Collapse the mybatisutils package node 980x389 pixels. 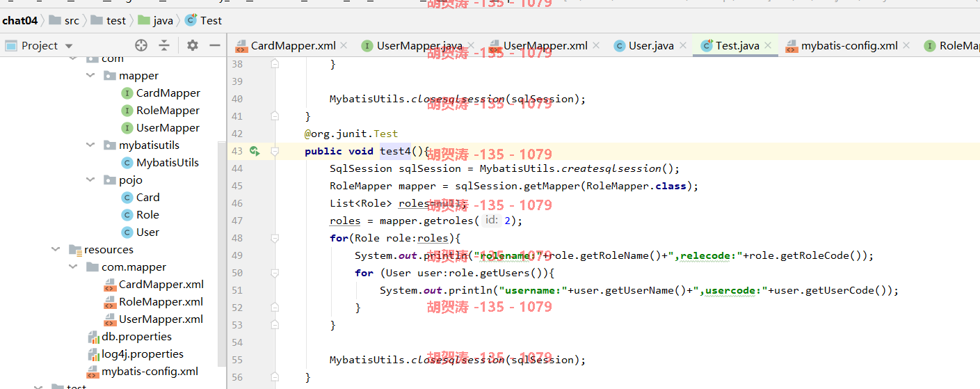click(90, 145)
